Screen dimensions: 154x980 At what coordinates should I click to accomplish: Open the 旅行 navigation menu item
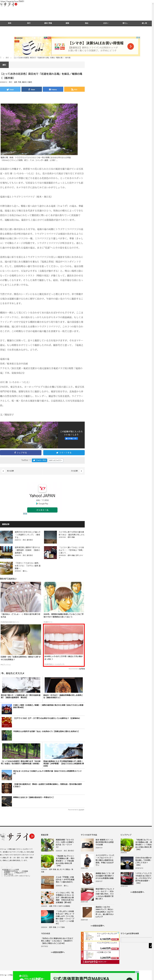[29, 23]
